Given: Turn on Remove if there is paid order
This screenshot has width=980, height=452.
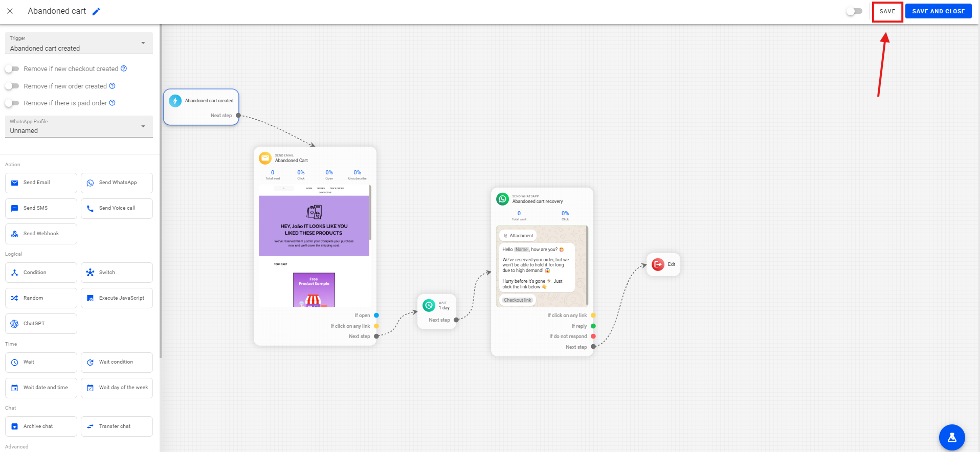Looking at the screenshot, I should point(12,103).
